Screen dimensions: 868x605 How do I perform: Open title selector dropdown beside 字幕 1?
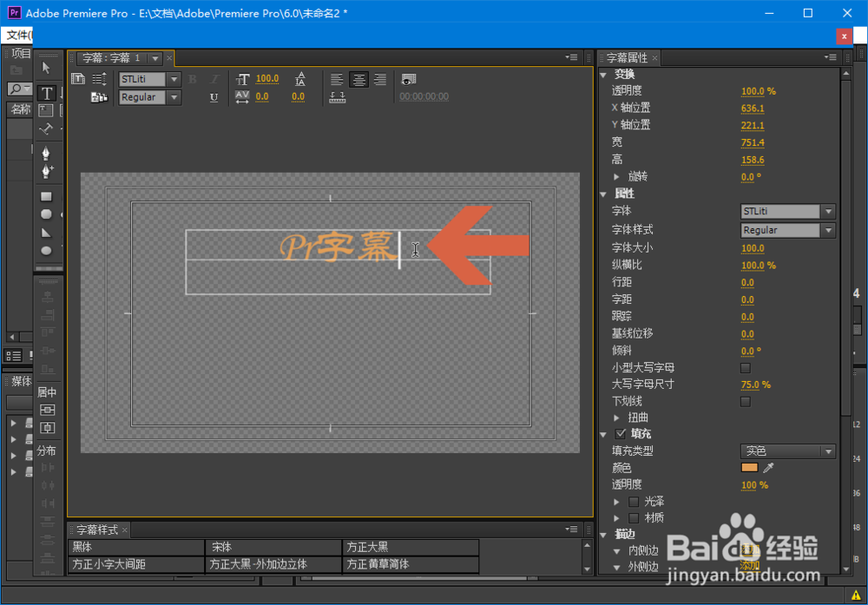coord(155,58)
